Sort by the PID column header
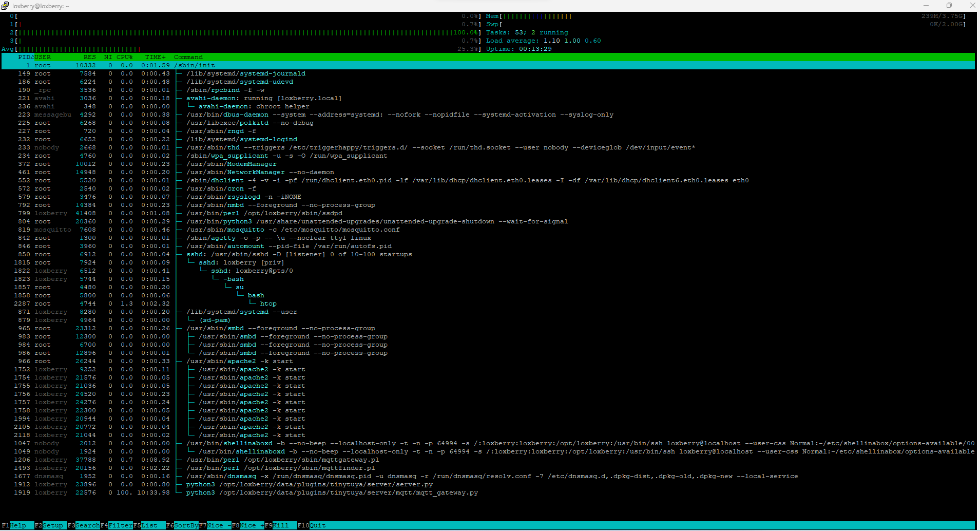Viewport: 980px width, 531px height. tap(24, 57)
